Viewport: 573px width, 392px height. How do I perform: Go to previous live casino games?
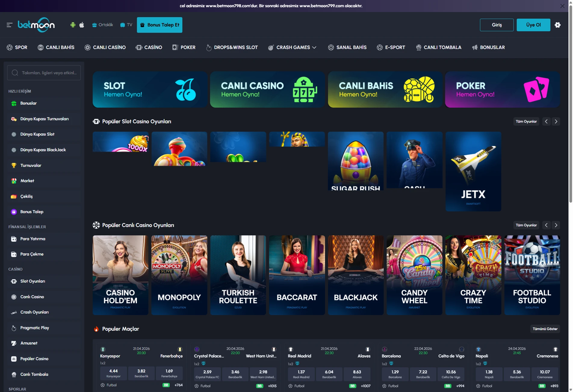pyautogui.click(x=546, y=225)
